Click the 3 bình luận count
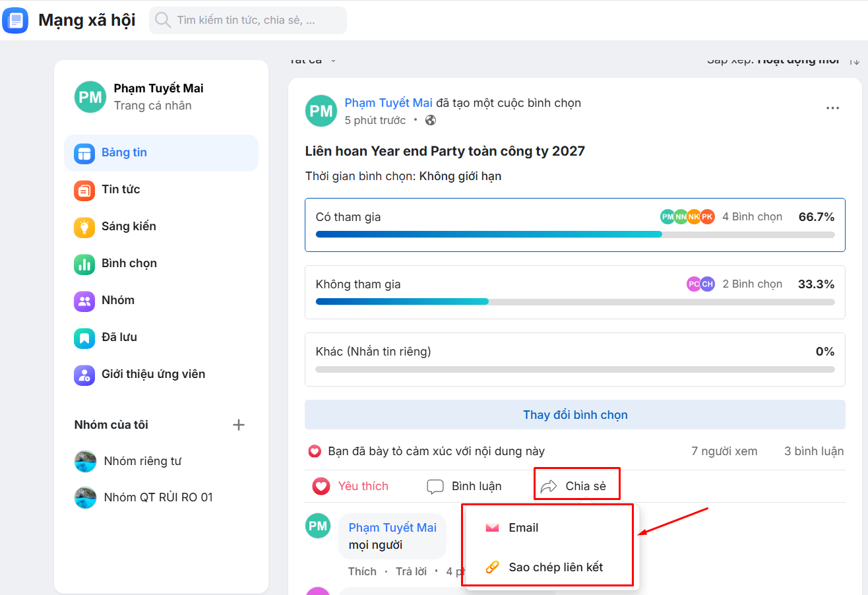Image resolution: width=868 pixels, height=595 pixels. tap(814, 452)
